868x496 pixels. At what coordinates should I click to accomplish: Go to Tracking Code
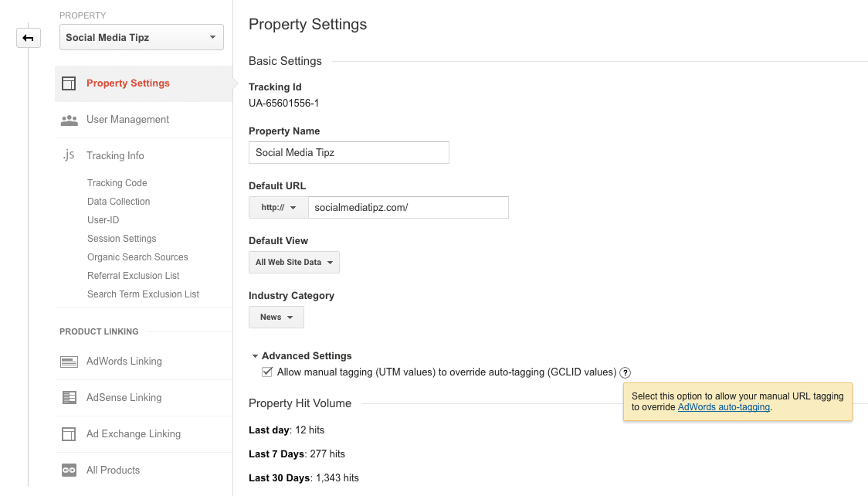(x=117, y=182)
